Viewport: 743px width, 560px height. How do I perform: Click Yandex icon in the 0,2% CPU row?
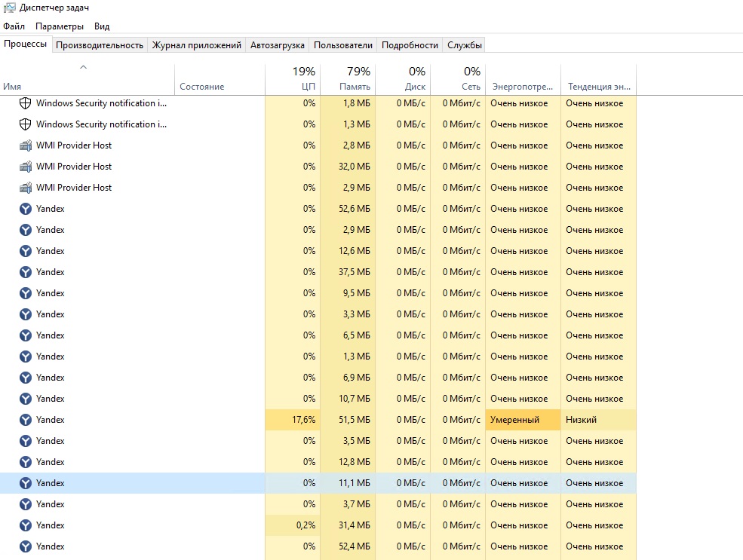point(25,525)
